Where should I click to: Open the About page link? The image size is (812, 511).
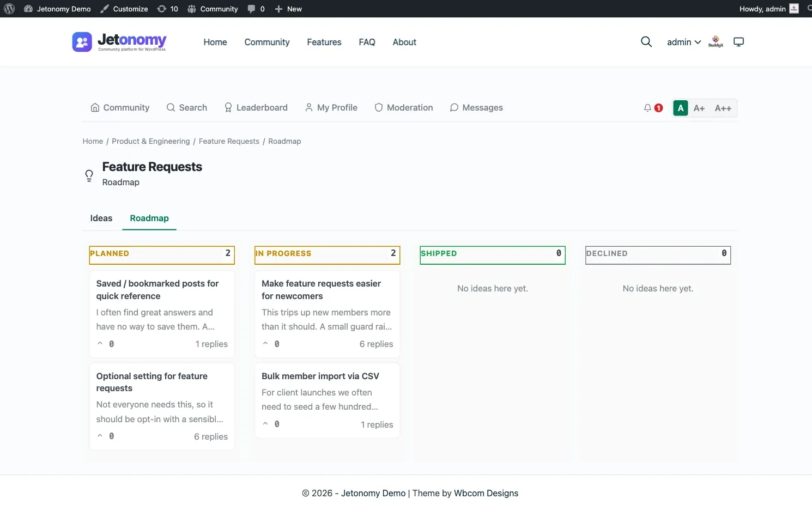pyautogui.click(x=404, y=42)
